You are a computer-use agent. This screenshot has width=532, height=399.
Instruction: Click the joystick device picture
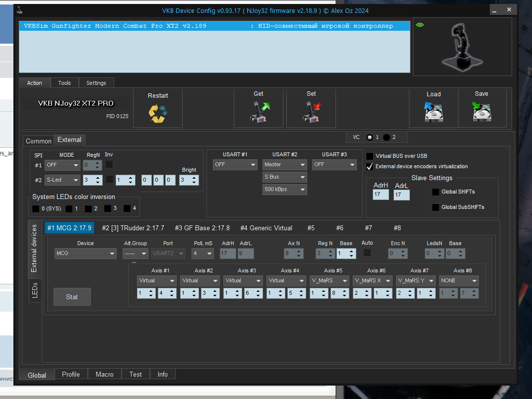(x=462, y=47)
